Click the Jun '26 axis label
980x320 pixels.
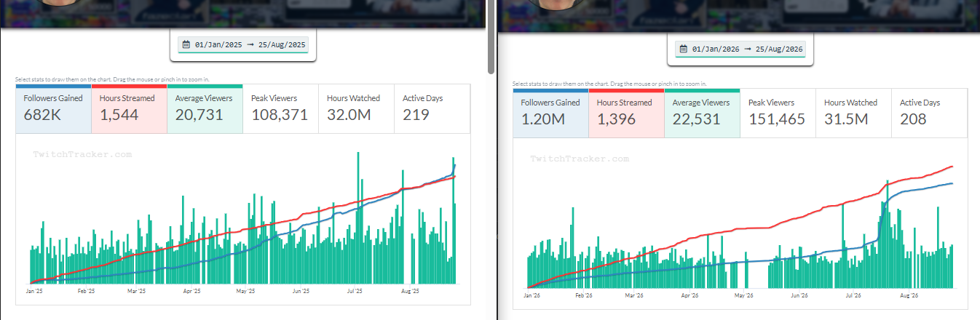click(x=799, y=296)
